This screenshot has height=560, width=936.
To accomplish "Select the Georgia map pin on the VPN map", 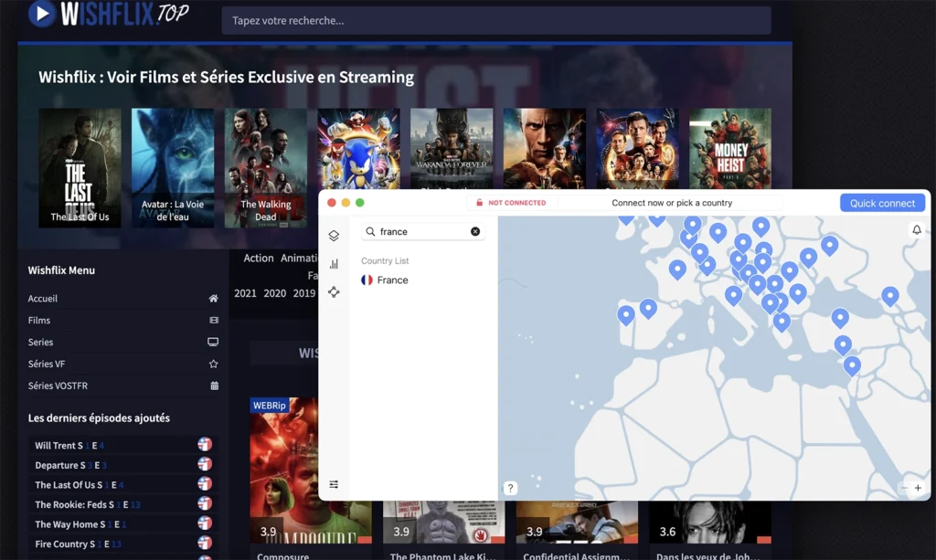I will [890, 296].
